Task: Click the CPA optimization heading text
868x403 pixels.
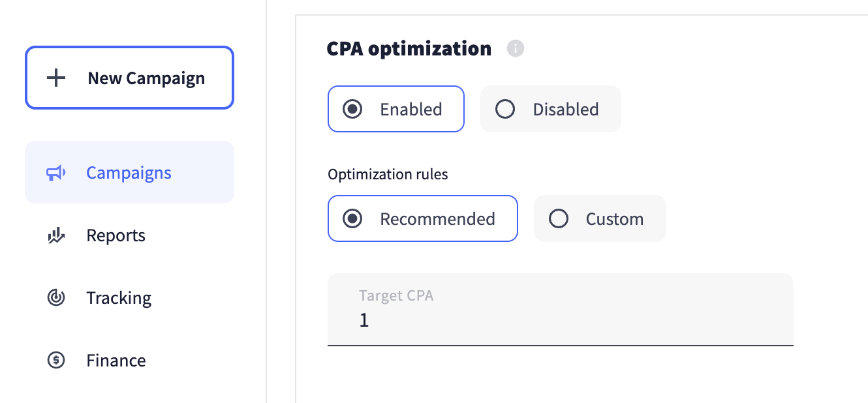Action: [409, 48]
